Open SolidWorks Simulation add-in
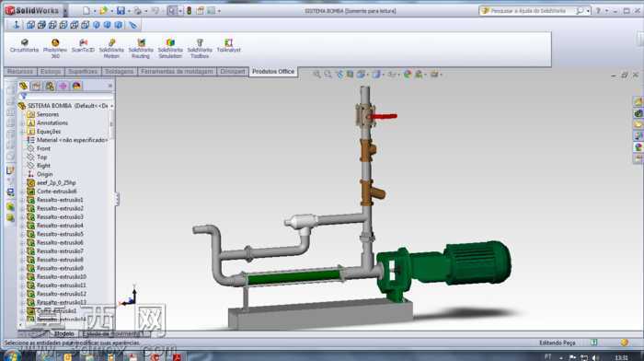Screen dimensions: 644x361 point(170,48)
